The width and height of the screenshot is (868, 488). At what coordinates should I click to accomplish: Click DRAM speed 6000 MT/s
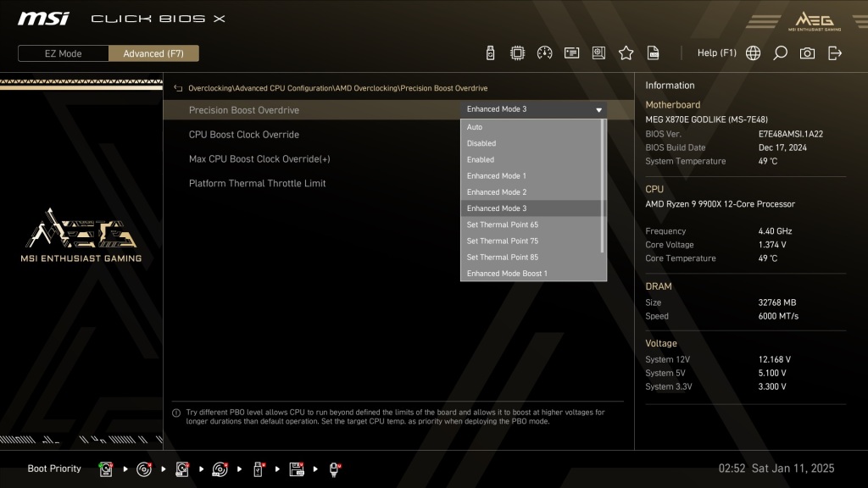point(778,317)
